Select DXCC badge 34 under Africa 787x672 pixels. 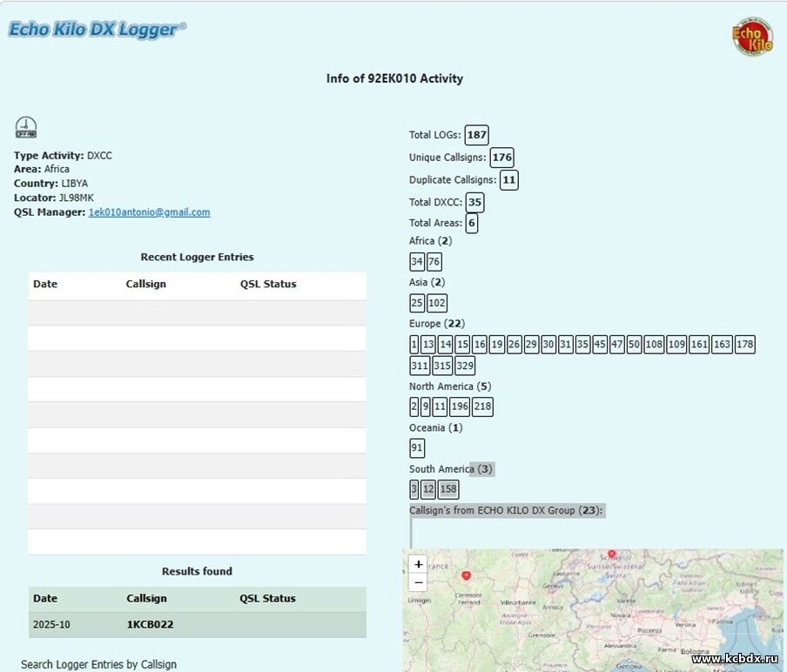pos(417,262)
